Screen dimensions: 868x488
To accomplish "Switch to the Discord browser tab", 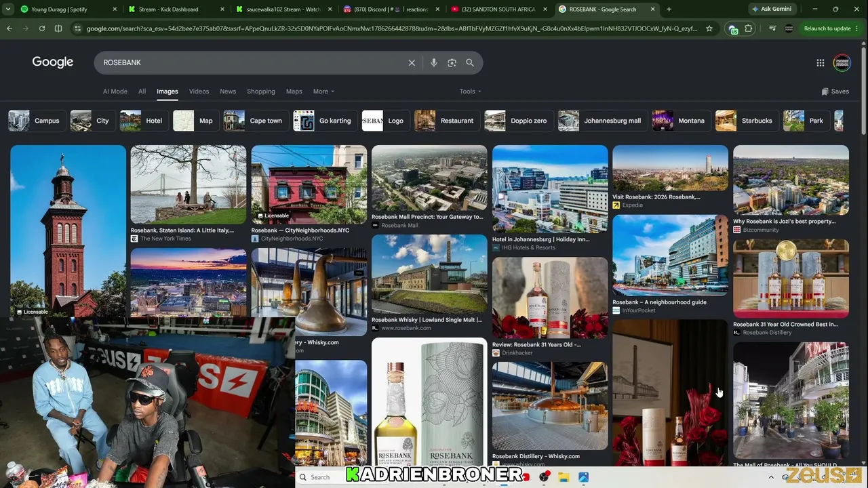I will pyautogui.click(x=391, y=9).
